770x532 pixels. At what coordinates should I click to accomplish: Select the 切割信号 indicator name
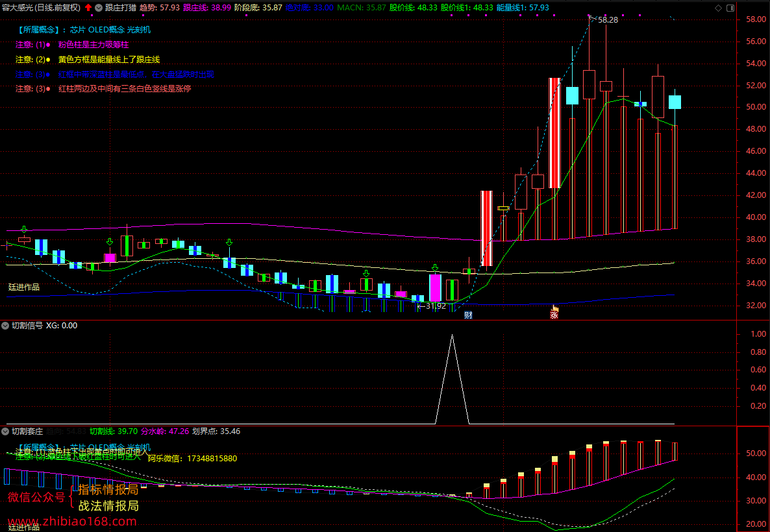point(27,326)
